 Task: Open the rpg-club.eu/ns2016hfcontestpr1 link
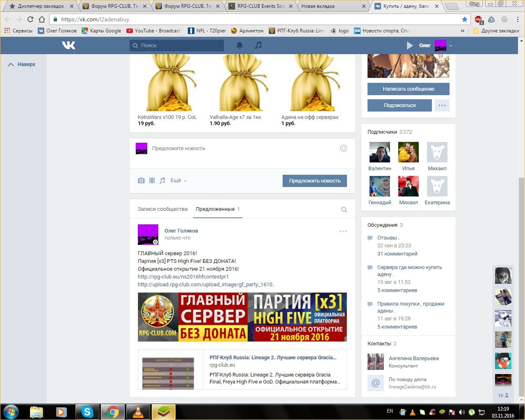point(183,277)
